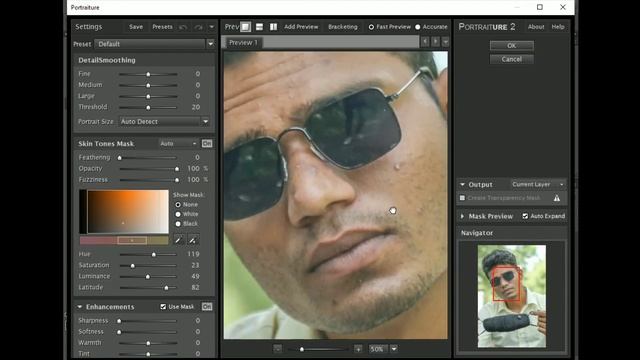Open the Help menu item
Screen dimensions: 640x360
[x=558, y=27]
